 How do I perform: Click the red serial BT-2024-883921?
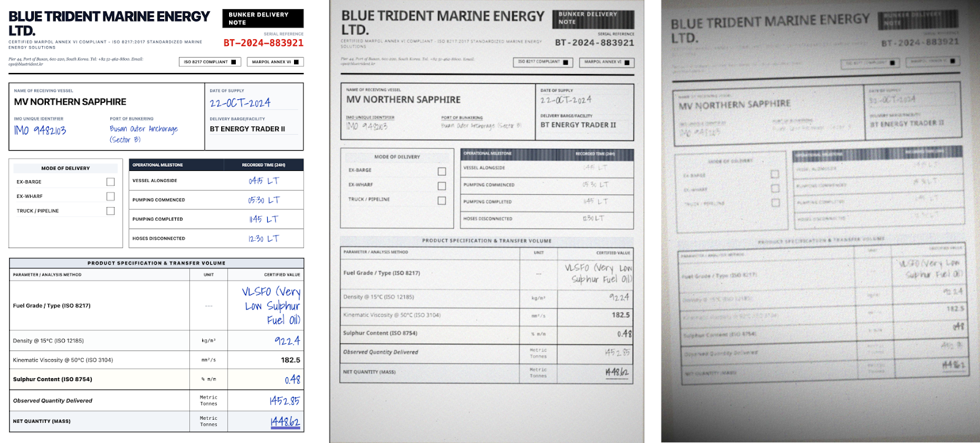tap(263, 43)
